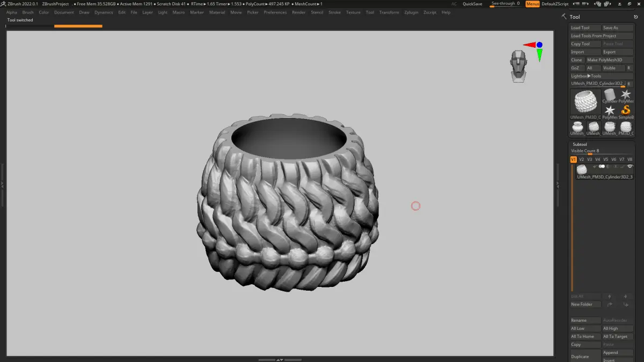Toggle subtool eye visibility icon

(630, 167)
